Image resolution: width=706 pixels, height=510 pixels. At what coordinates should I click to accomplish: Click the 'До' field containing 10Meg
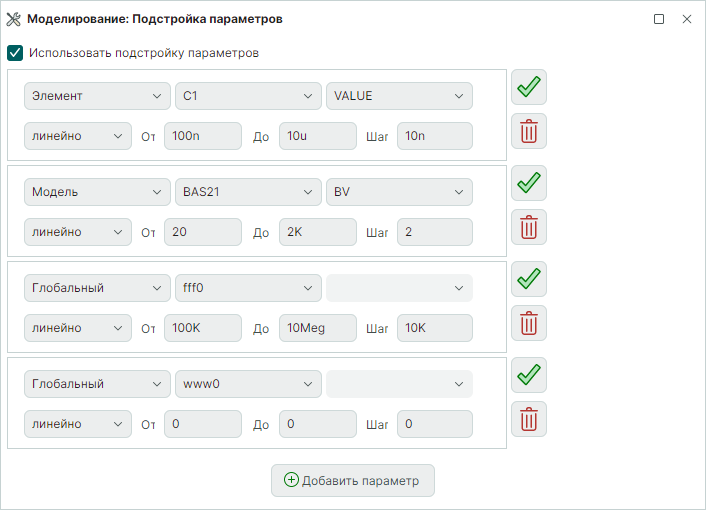317,328
